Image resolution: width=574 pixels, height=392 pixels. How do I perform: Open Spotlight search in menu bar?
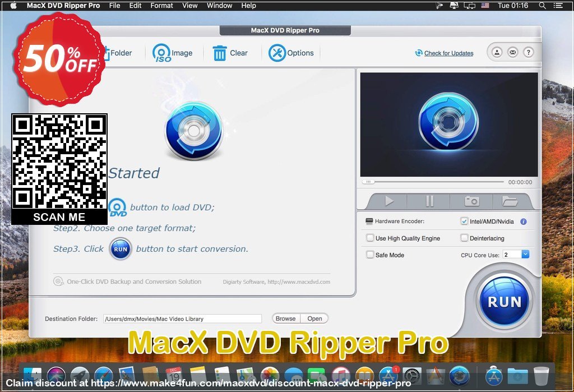coord(543,6)
